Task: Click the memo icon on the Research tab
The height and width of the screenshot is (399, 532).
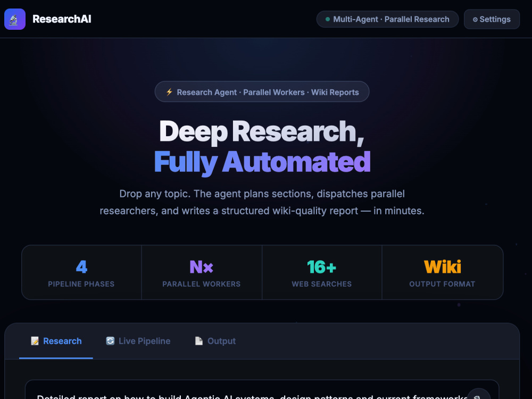Action: (35, 341)
